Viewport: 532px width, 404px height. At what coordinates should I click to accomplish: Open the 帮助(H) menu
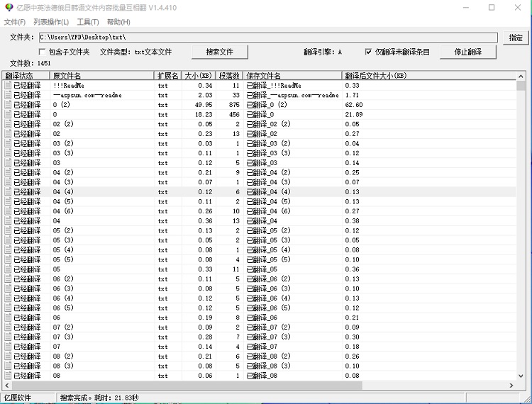click(118, 22)
